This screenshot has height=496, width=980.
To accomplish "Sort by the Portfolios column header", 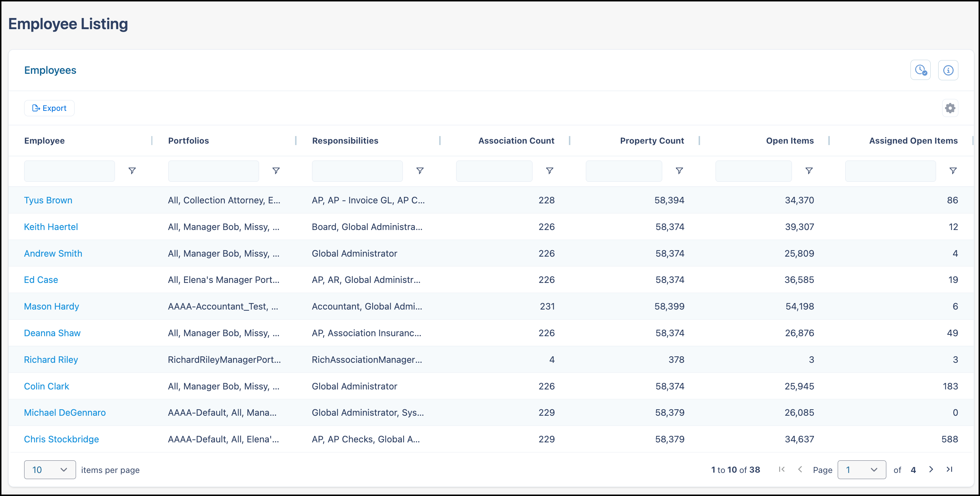I will click(188, 141).
